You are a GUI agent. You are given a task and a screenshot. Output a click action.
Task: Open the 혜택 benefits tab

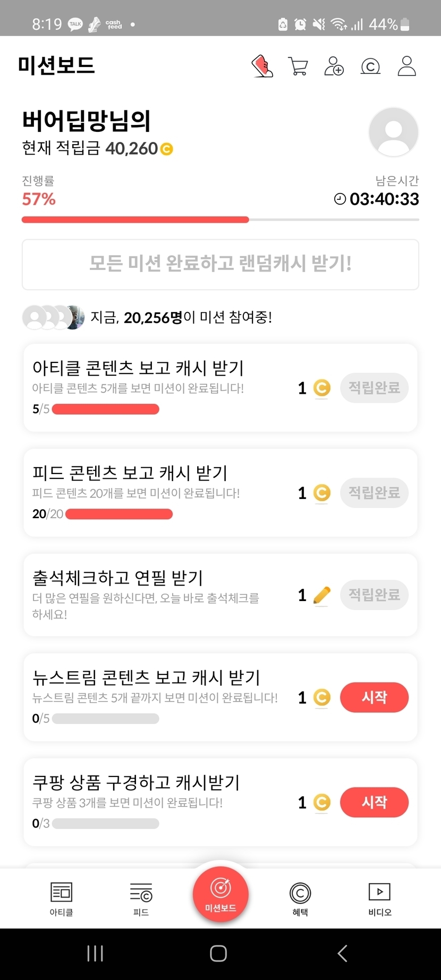pyautogui.click(x=300, y=898)
